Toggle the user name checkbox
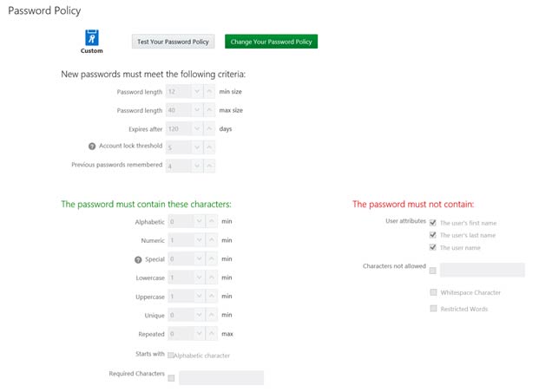The image size is (539, 392). click(433, 248)
